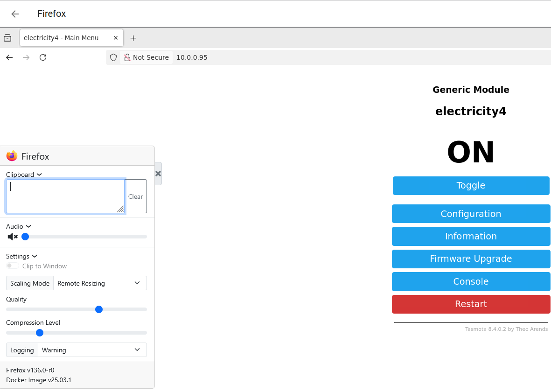Viewport: 551px width, 392px height.
Task: Open the tracking protection shield icon
Action: (113, 57)
